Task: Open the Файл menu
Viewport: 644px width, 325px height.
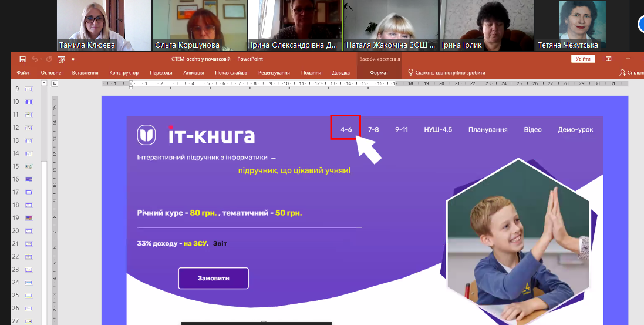Action: pyautogui.click(x=22, y=73)
